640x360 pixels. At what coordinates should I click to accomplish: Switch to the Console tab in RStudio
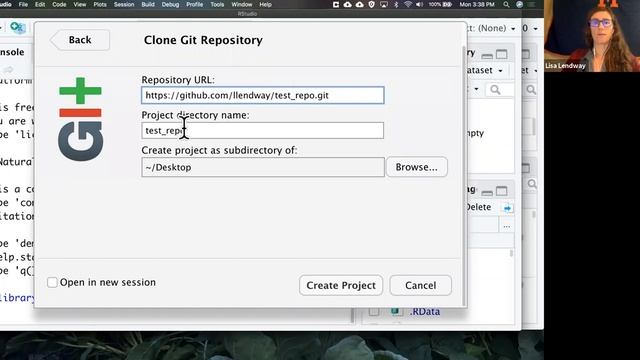(x=12, y=52)
